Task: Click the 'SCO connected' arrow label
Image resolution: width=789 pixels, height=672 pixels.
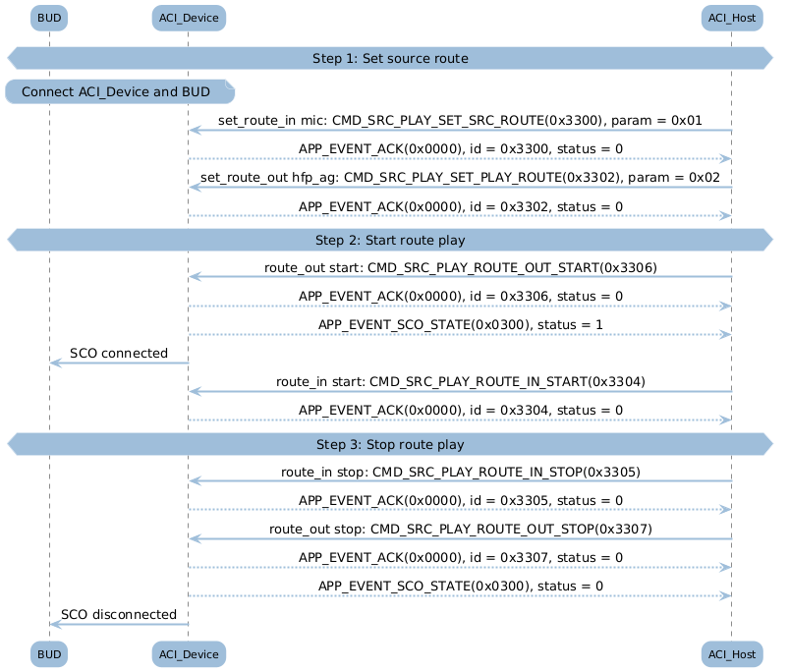Action: click(x=119, y=353)
